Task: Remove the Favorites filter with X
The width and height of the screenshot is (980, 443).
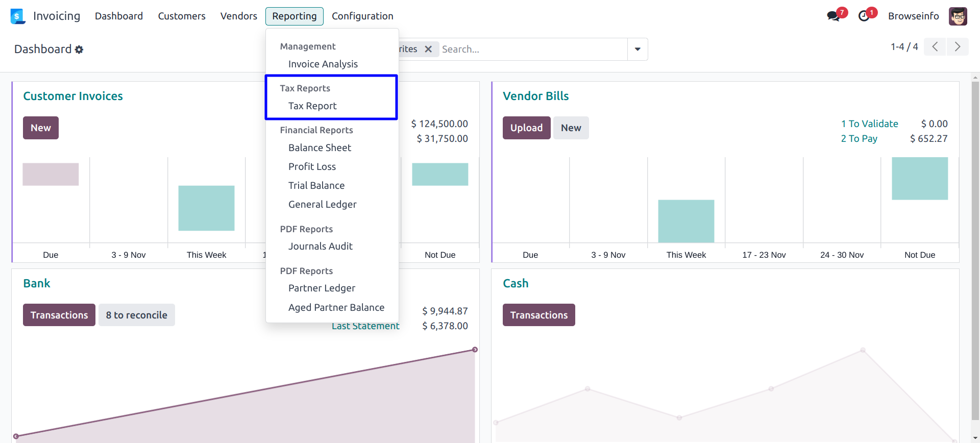Action: coord(428,49)
